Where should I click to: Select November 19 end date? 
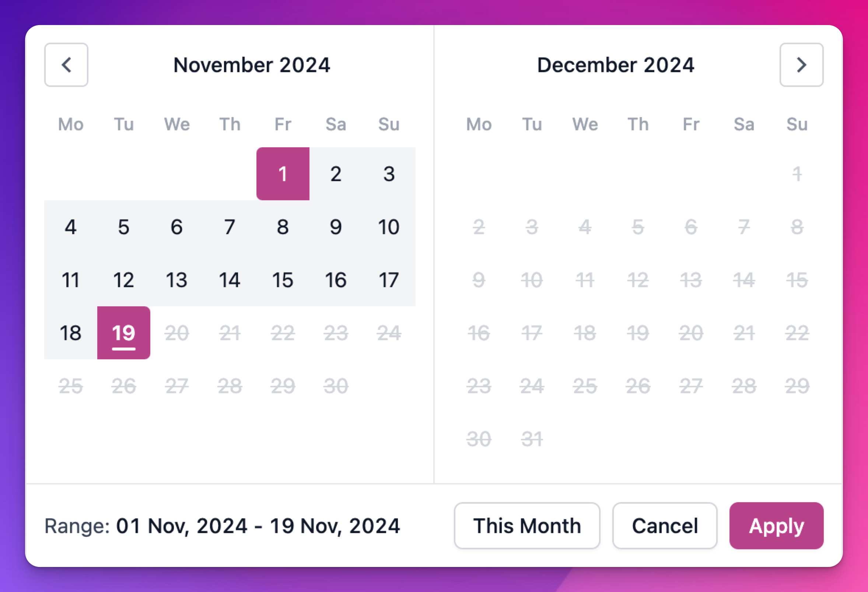coord(124,333)
